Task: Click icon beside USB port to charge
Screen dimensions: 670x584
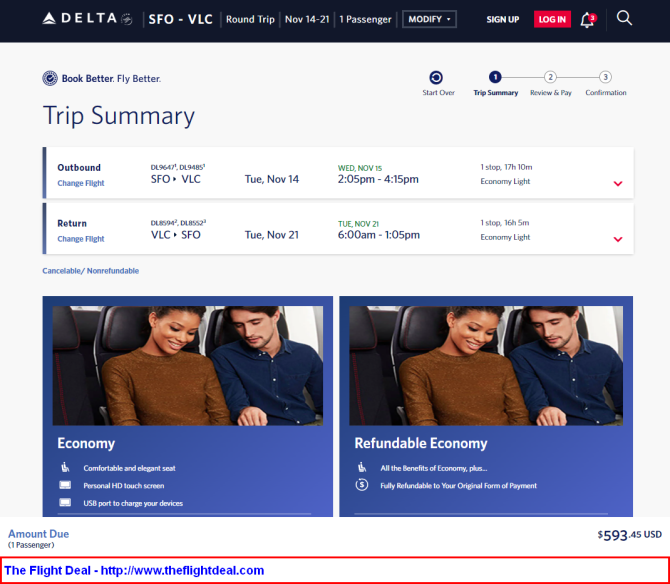Action: coord(65,502)
